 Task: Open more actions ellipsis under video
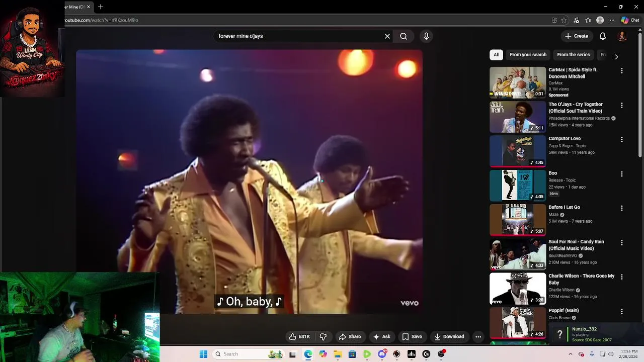(478, 337)
